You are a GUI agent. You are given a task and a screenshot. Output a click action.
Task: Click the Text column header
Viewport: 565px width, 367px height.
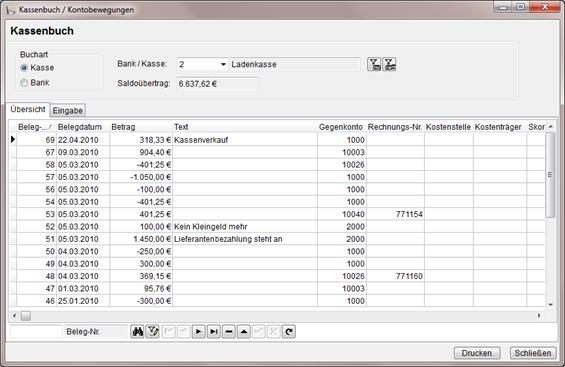point(245,127)
